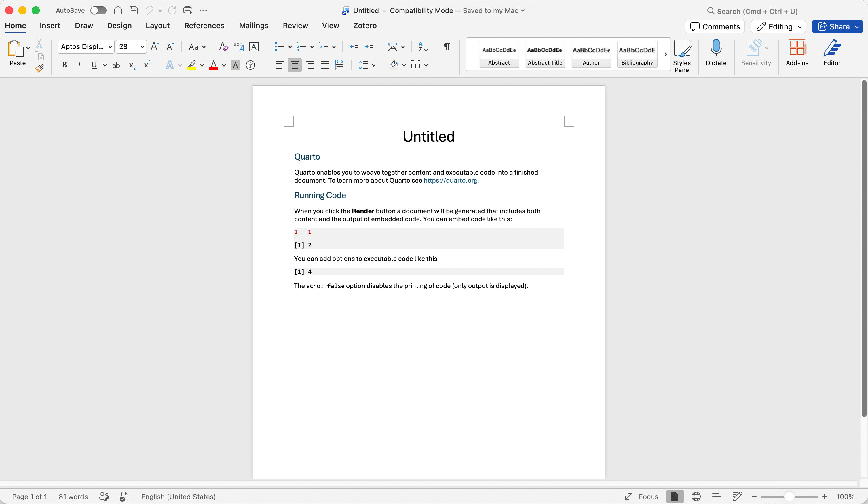Viewport: 868px width, 504px height.
Task: Apply character border icon
Action: 254,46
